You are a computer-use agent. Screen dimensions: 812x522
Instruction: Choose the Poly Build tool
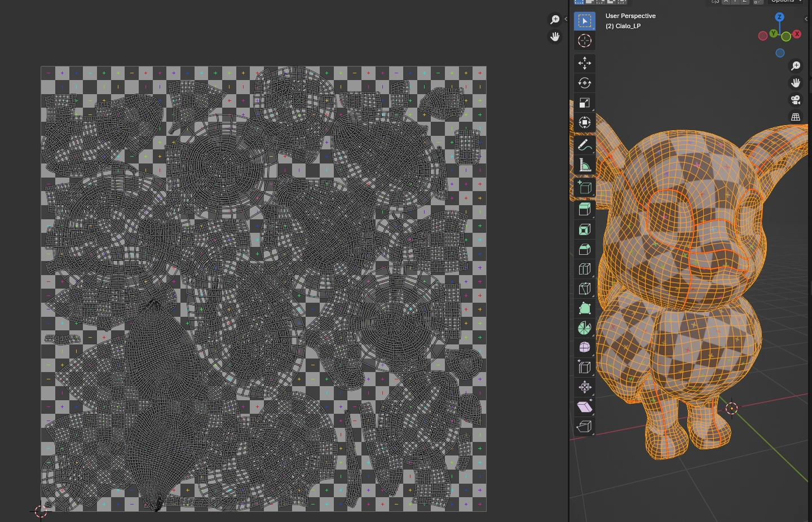pos(585,308)
